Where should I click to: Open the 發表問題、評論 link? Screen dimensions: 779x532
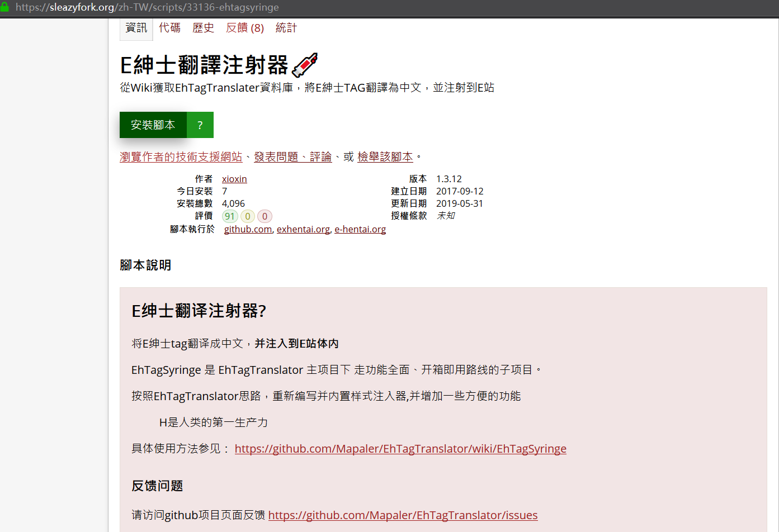[293, 157]
